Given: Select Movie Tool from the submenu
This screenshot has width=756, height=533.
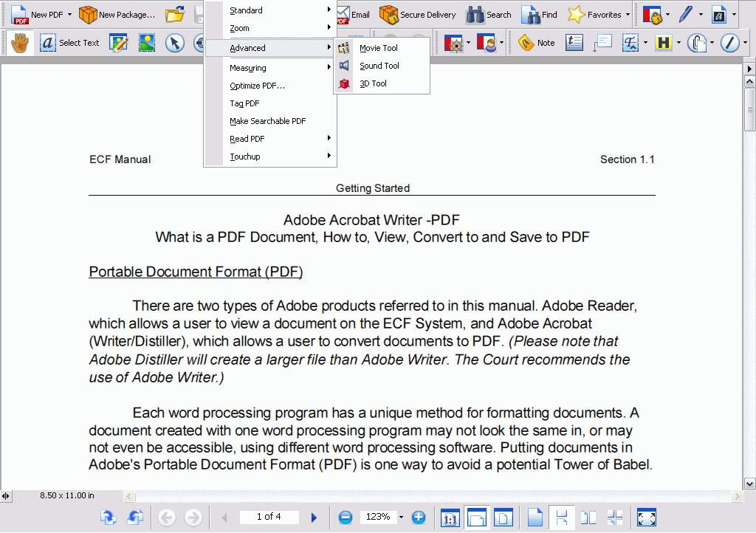Looking at the screenshot, I should pos(382,48).
